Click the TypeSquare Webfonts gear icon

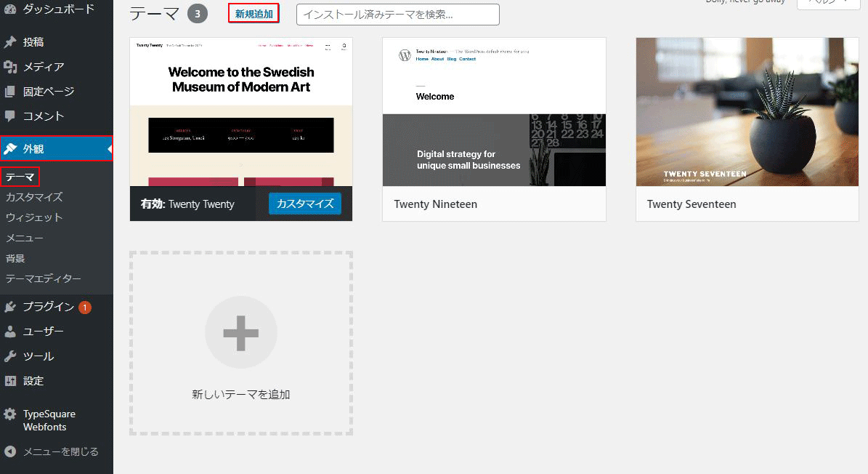coord(10,414)
